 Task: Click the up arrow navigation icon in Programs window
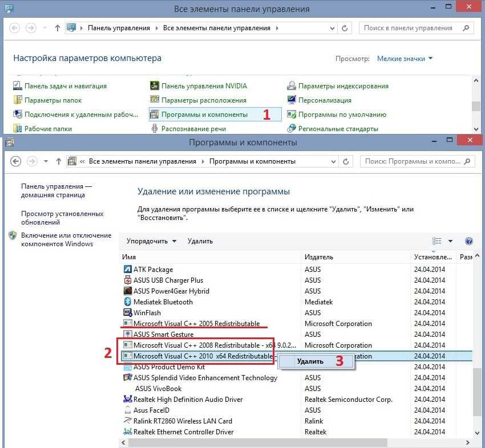[58, 161]
